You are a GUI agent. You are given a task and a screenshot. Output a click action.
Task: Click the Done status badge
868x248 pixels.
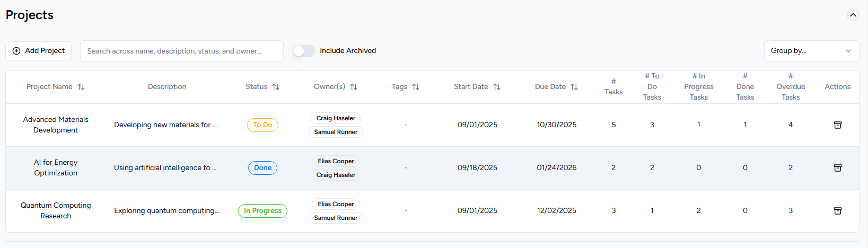pos(262,168)
